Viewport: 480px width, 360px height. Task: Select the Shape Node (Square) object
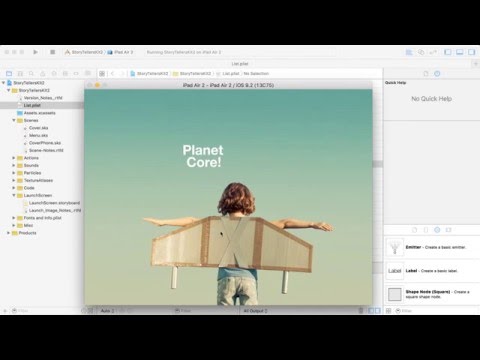point(432,294)
